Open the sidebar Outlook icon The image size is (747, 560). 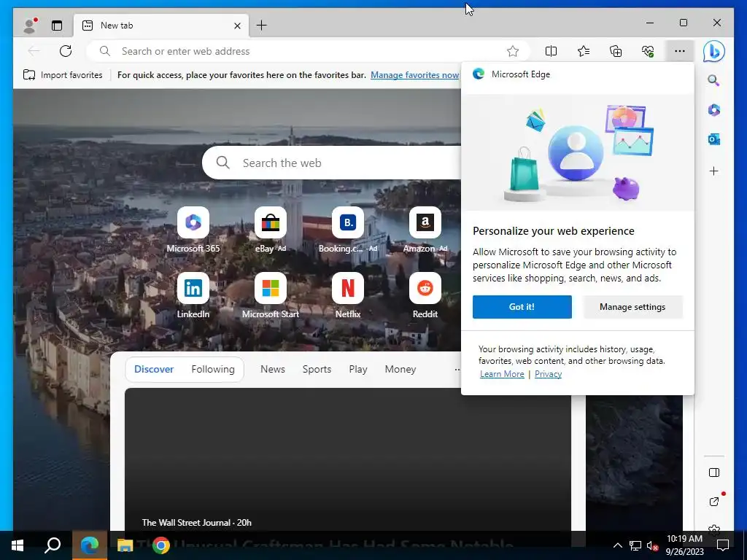click(713, 139)
